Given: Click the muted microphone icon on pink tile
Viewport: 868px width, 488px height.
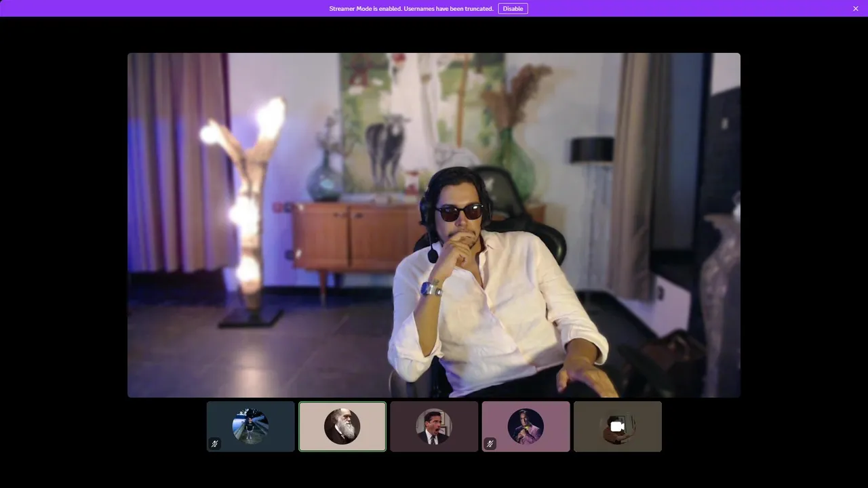Looking at the screenshot, I should pyautogui.click(x=490, y=444).
